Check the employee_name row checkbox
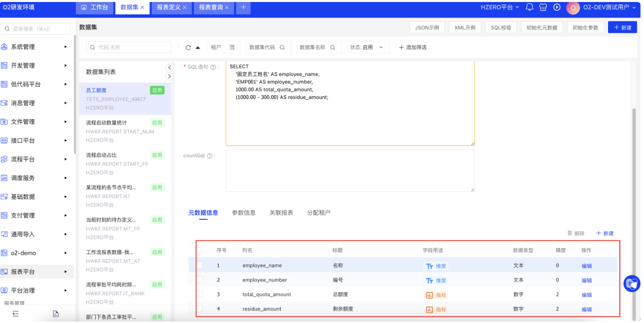Viewport: 644px width, 323px height. tap(200, 266)
